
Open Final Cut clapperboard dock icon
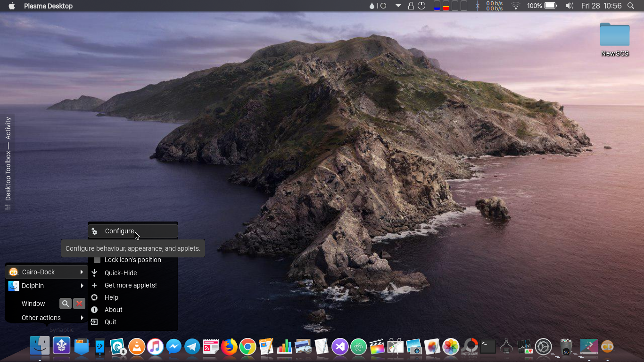click(x=377, y=347)
